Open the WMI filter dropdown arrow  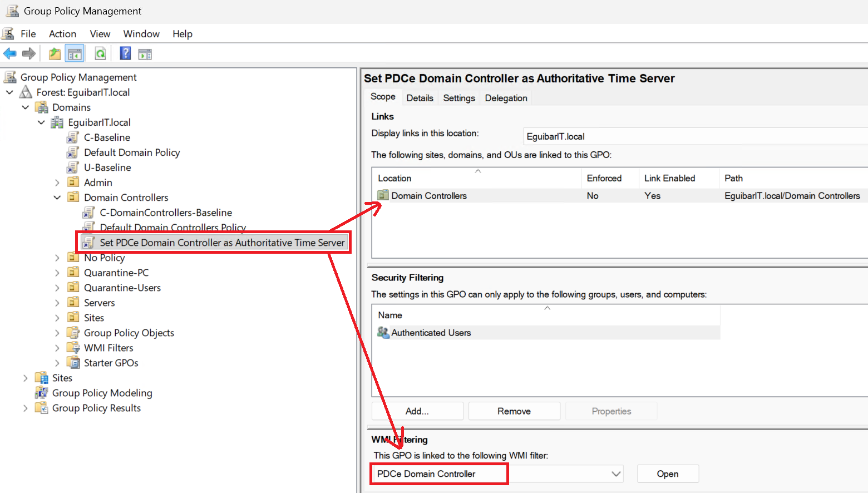point(615,474)
